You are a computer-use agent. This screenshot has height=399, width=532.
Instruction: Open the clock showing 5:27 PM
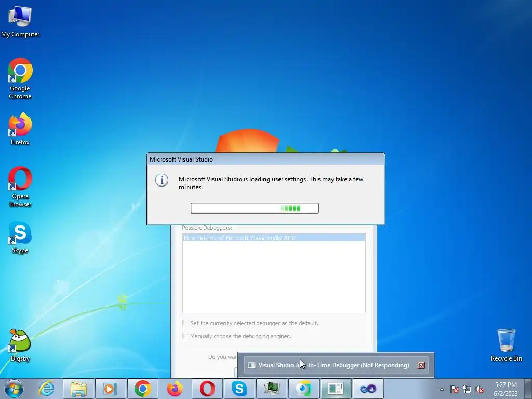coord(506,389)
